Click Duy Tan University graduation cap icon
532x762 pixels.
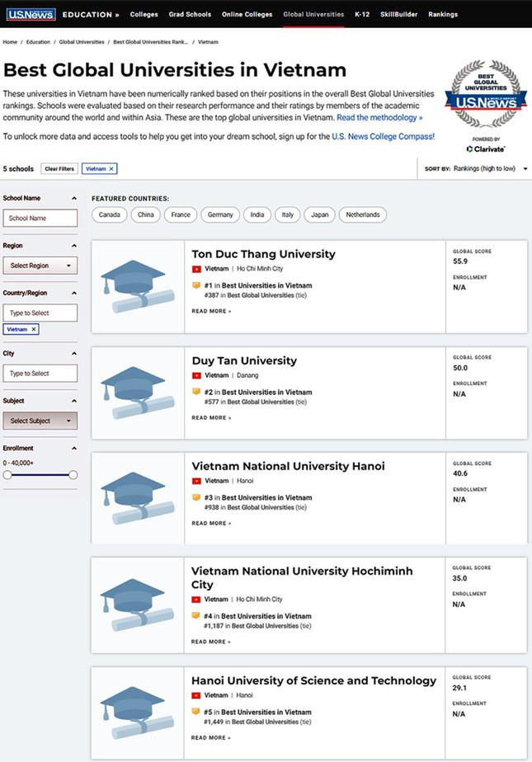click(137, 393)
